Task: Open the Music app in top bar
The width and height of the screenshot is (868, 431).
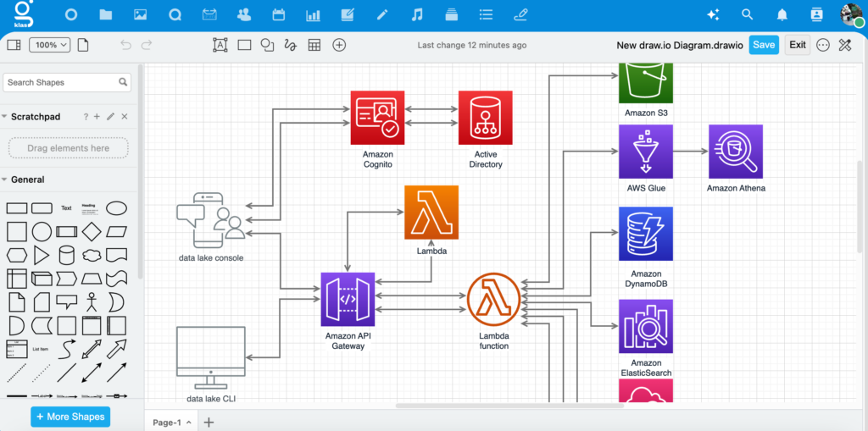Action: [x=417, y=15]
